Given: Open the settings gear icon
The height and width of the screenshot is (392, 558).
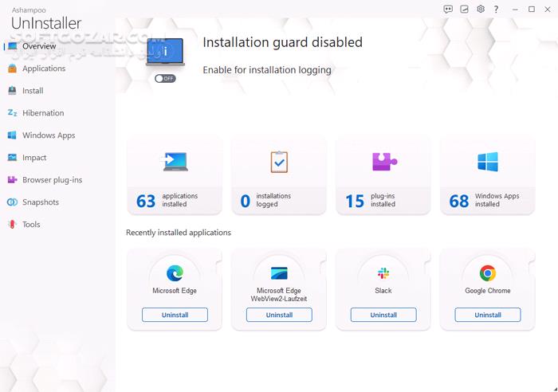Looking at the screenshot, I should (x=481, y=10).
